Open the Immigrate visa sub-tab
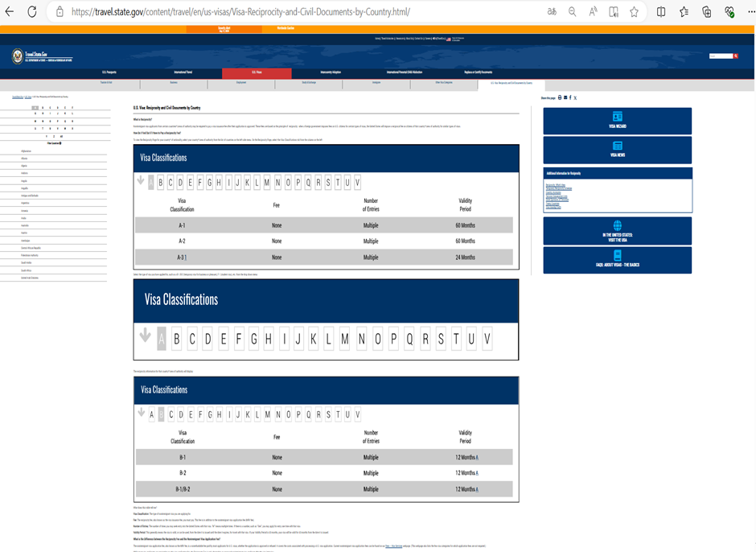756x552 pixels. 376,83
